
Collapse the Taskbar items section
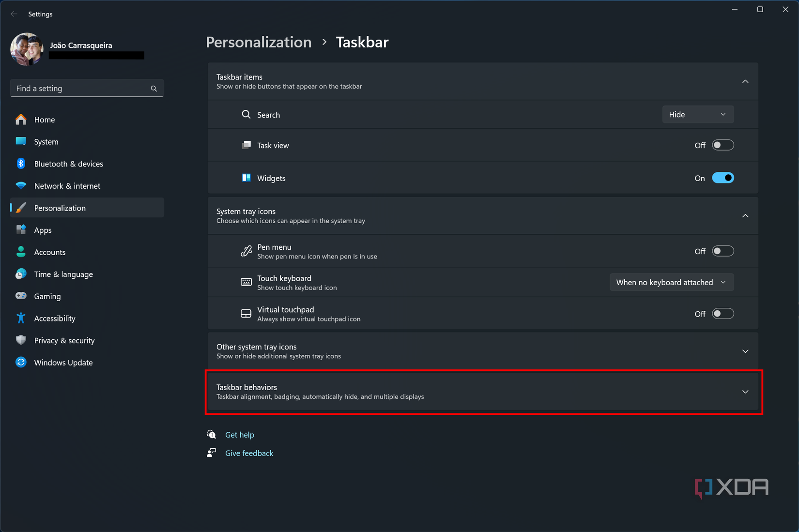tap(745, 81)
